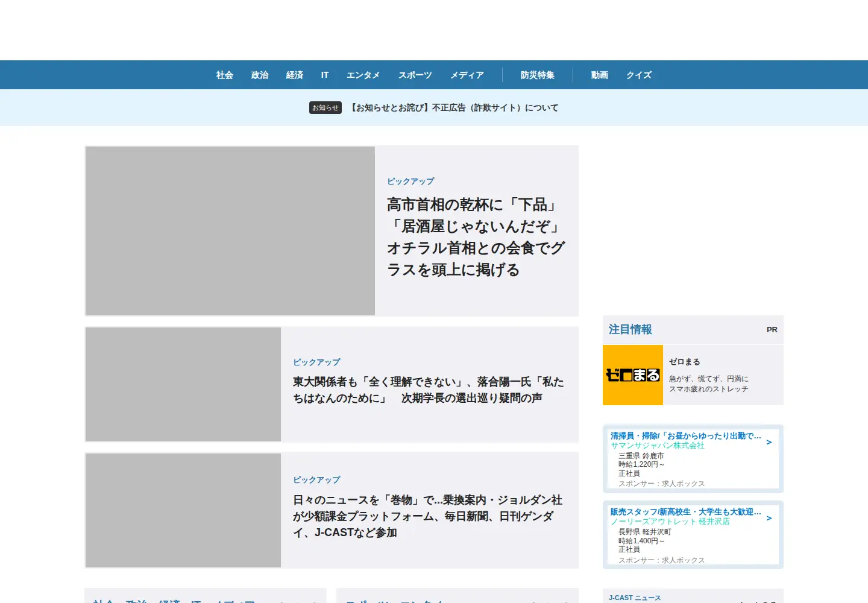Screen dimensions: 868x603
Task: Click the yellow ゼロまる logo image
Action: pyautogui.click(x=633, y=375)
